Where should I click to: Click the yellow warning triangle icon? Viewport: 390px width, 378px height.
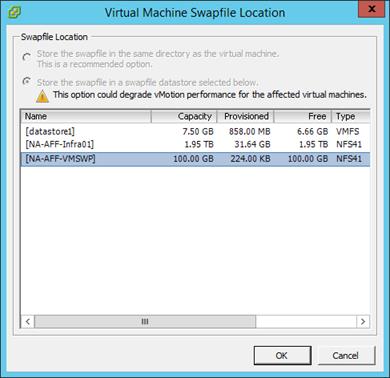coord(42,96)
